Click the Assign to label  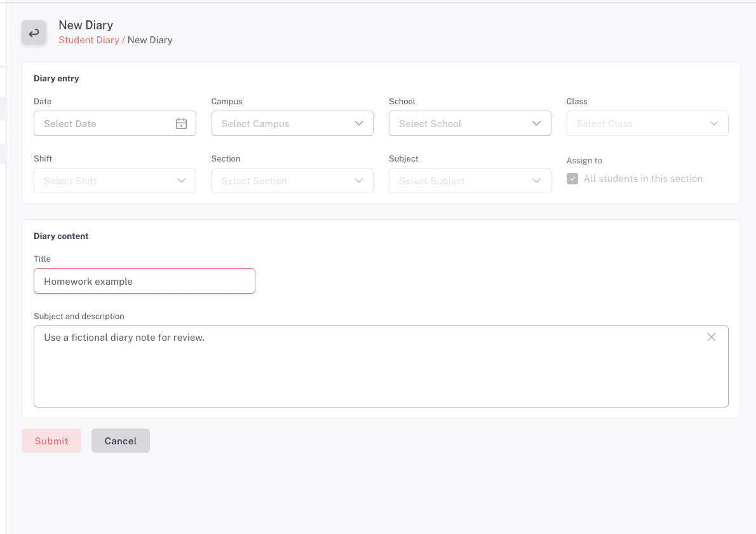[584, 161]
